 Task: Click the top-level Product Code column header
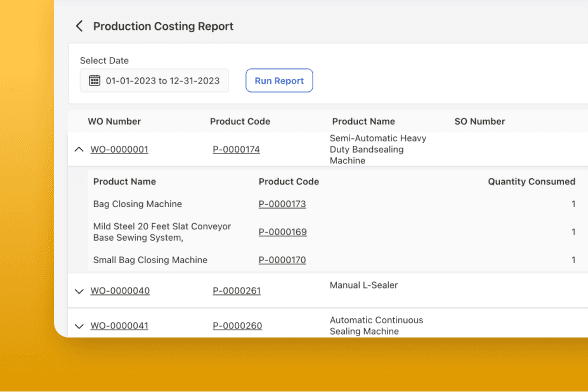pos(240,121)
